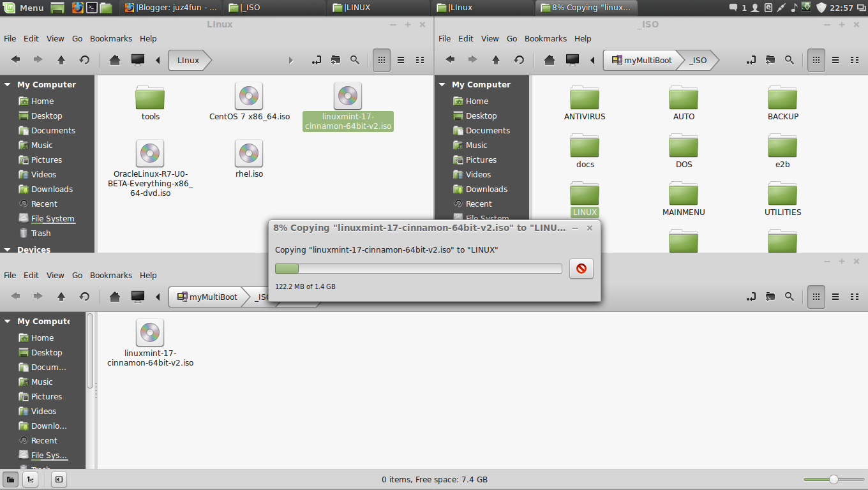Image resolution: width=868 pixels, height=490 pixels.
Task: Click the copy progress bar
Action: pos(418,269)
